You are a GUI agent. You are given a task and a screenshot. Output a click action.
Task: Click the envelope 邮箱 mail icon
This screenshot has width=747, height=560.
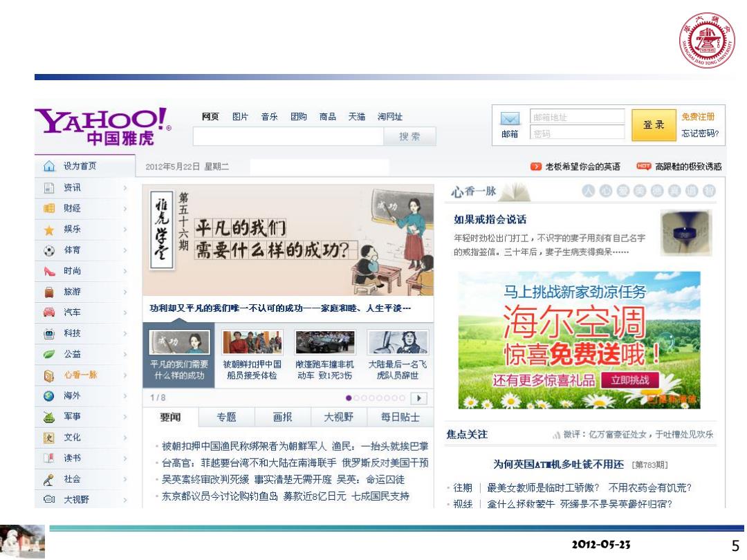coord(510,118)
